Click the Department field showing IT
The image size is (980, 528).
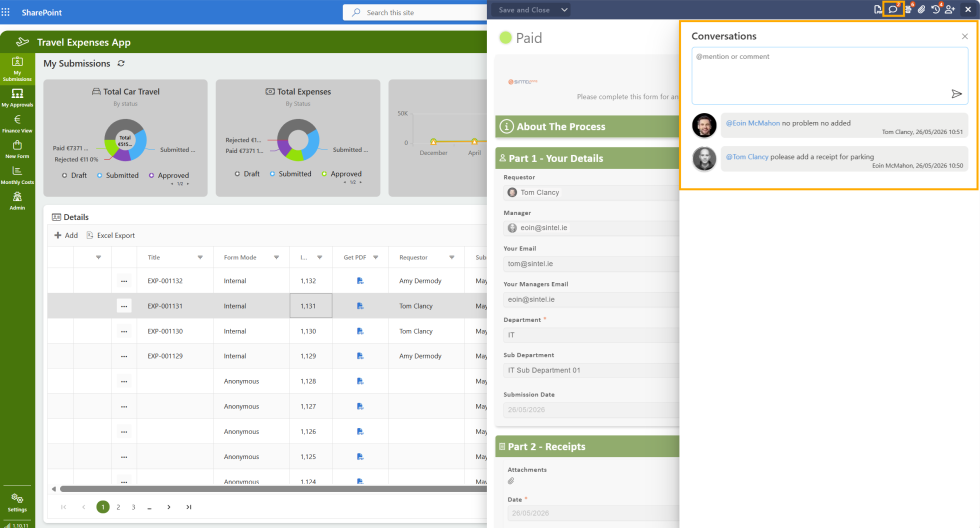click(x=591, y=335)
